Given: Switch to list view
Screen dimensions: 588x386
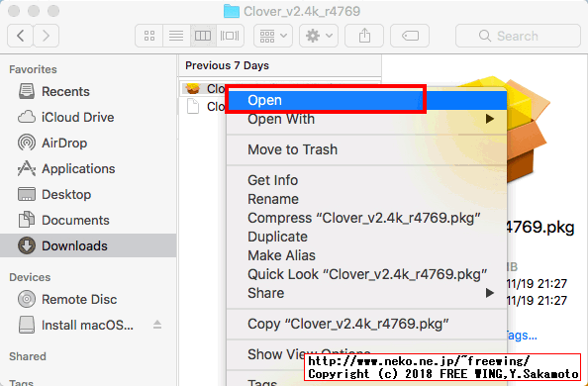Looking at the screenshot, I should tap(176, 36).
